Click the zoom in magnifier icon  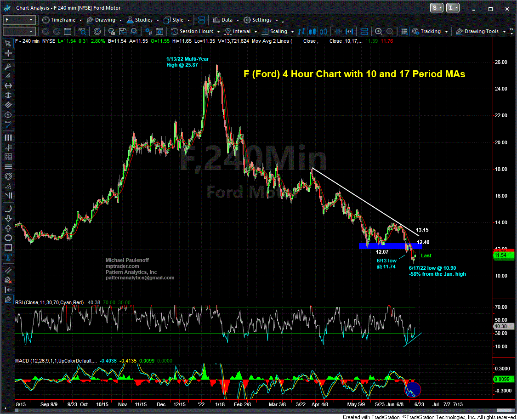pos(379,31)
